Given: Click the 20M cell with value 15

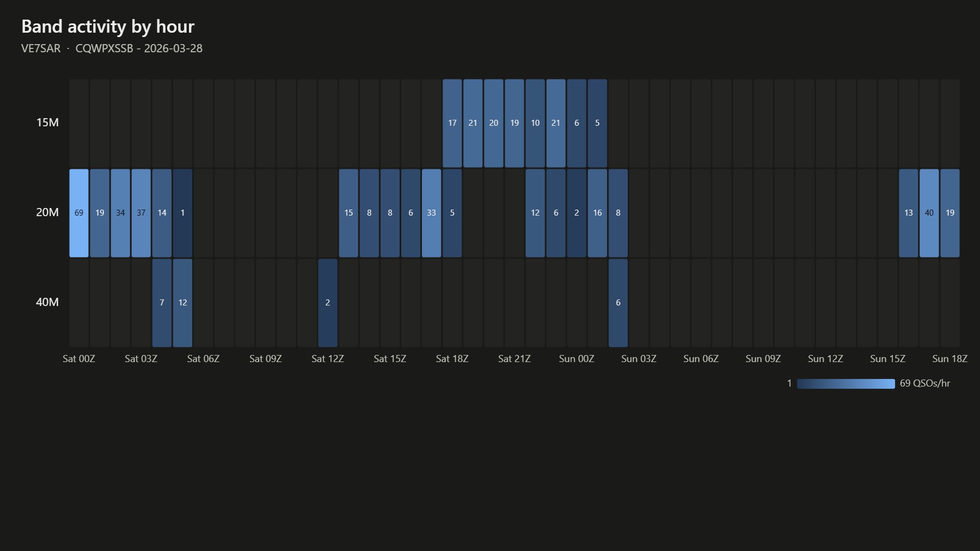Looking at the screenshot, I should point(348,213).
